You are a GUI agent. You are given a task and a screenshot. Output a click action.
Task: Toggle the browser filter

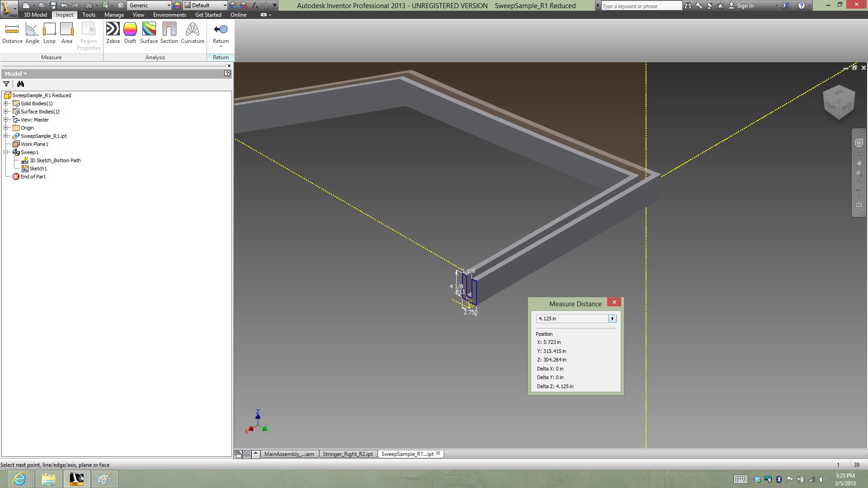(6, 84)
